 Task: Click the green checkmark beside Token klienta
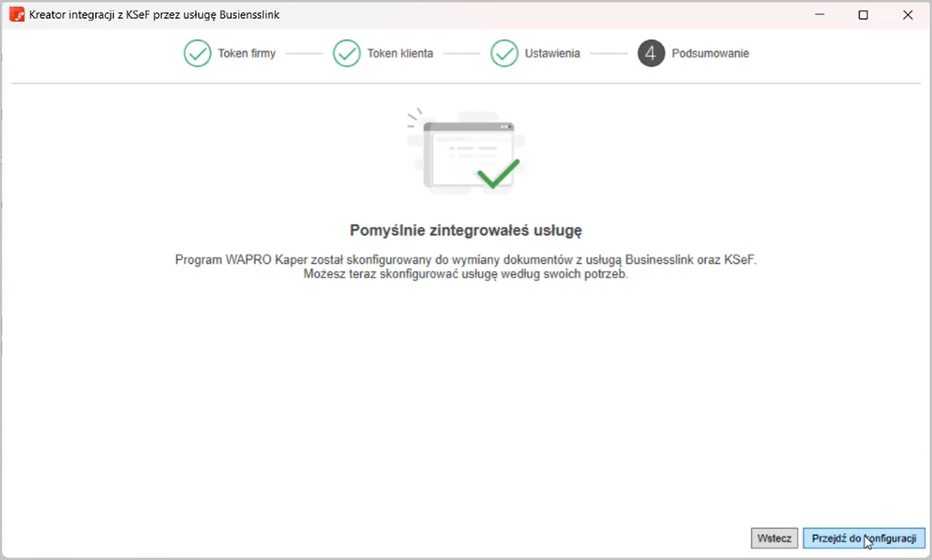point(347,54)
